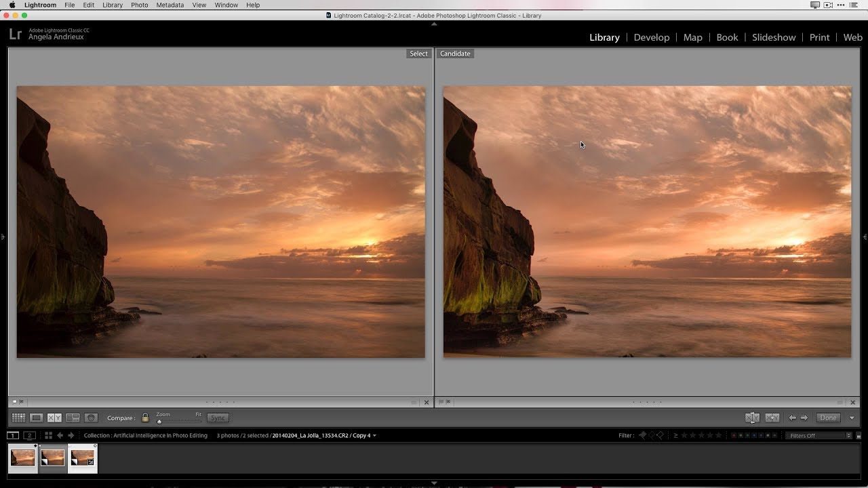Click the Done button

click(829, 418)
